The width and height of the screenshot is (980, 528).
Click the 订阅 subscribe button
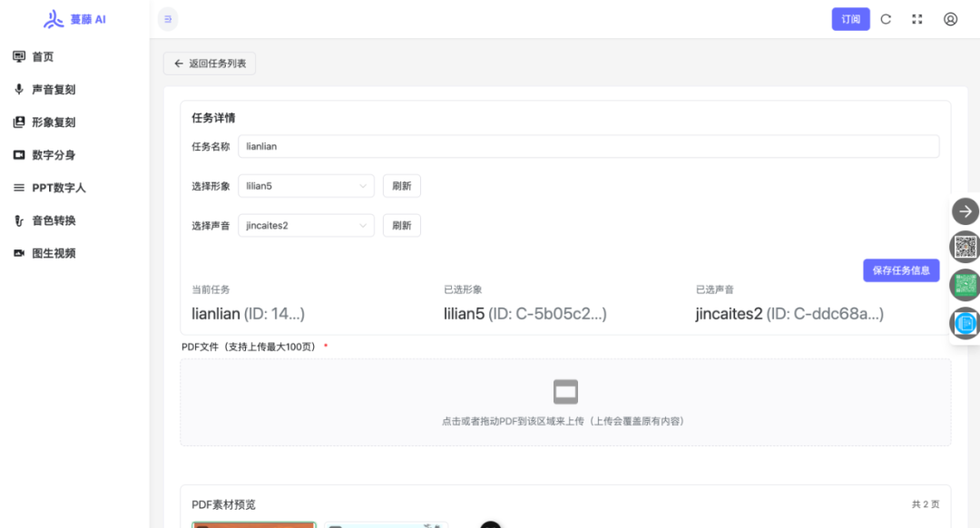[x=850, y=18]
